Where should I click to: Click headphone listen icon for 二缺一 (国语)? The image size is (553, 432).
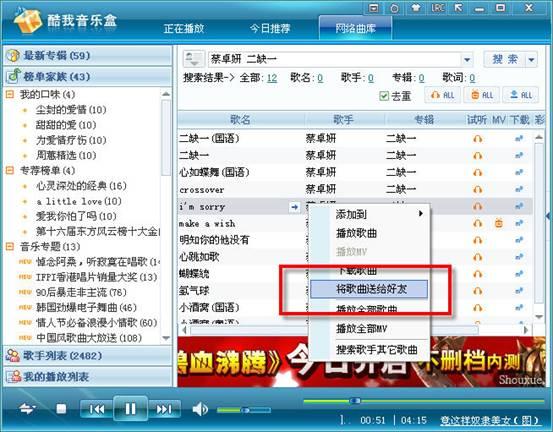(478, 139)
